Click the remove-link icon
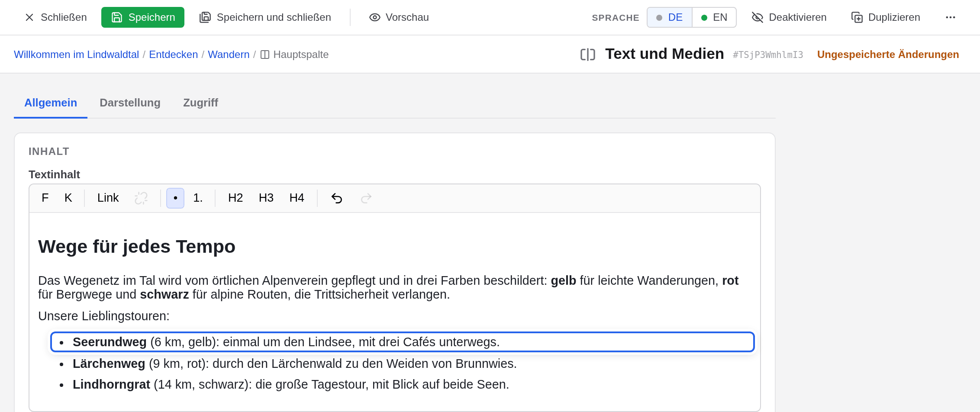The height and width of the screenshot is (412, 980). click(141, 198)
